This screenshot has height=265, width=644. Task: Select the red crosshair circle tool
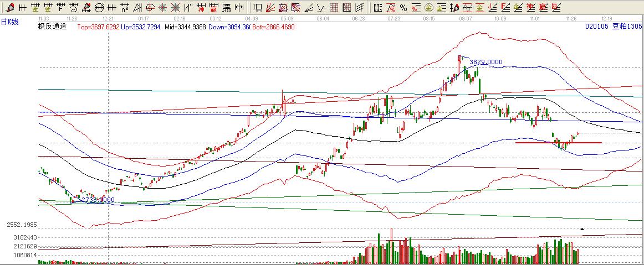coord(150,8)
